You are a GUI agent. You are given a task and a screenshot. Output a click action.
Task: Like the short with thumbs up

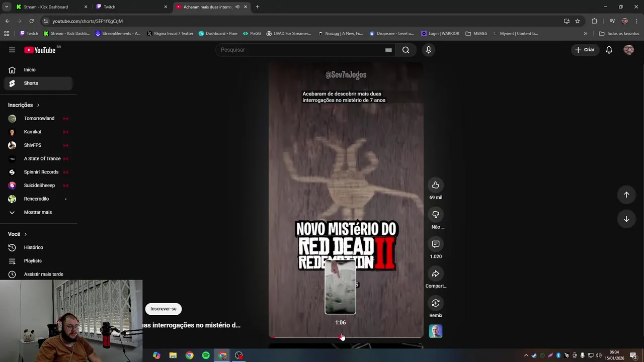pos(436,185)
